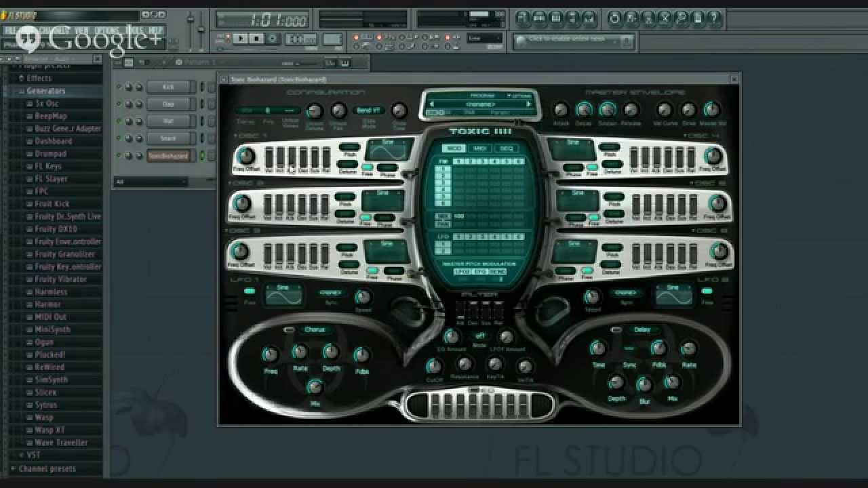
Task: Collapse the Generators folder in the browser
Action: pos(46,91)
